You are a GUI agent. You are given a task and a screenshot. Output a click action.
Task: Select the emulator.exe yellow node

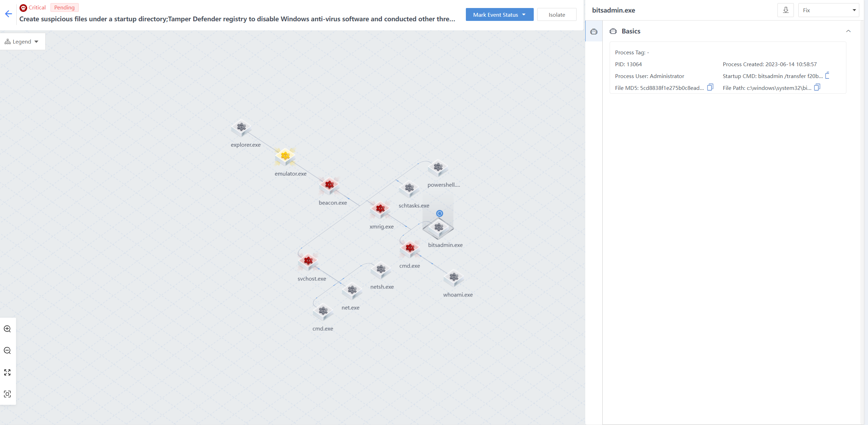point(285,156)
